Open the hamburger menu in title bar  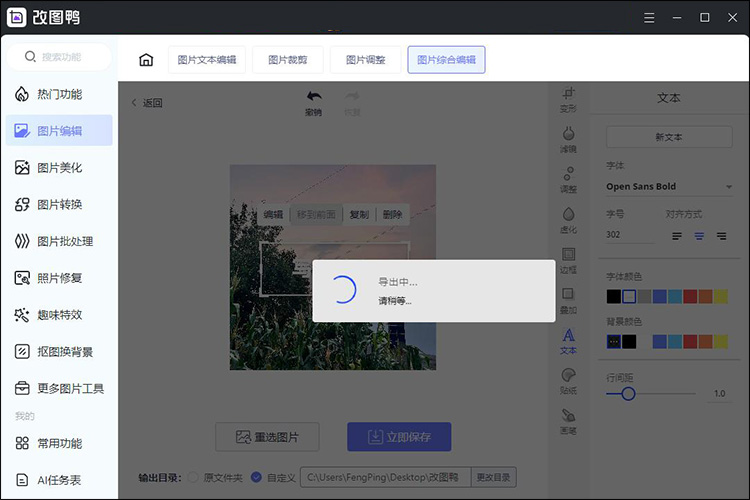tap(649, 18)
